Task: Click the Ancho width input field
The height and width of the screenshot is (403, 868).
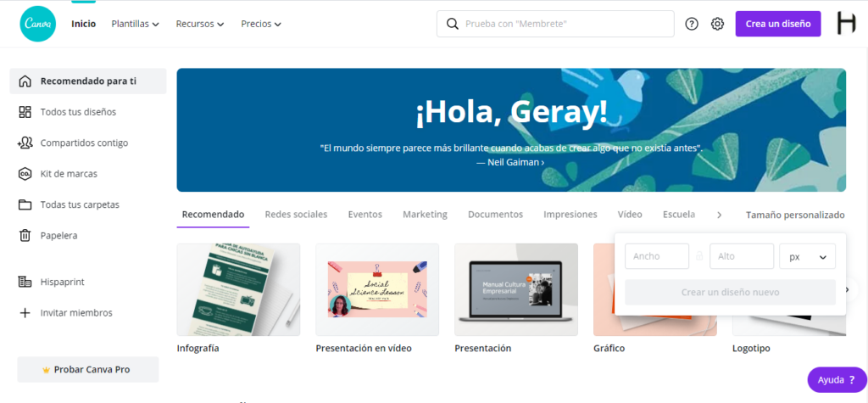Action: [657, 256]
